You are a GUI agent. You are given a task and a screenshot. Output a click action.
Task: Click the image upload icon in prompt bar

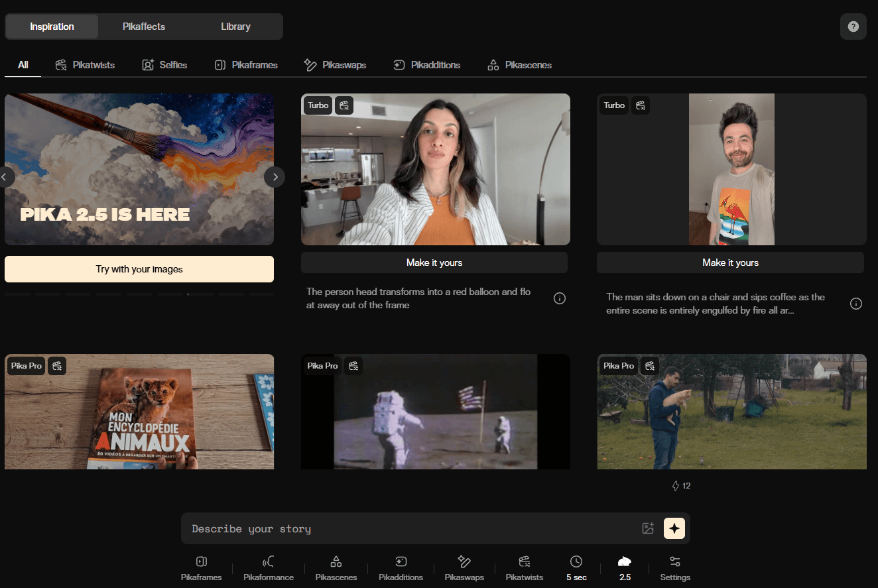click(x=648, y=528)
